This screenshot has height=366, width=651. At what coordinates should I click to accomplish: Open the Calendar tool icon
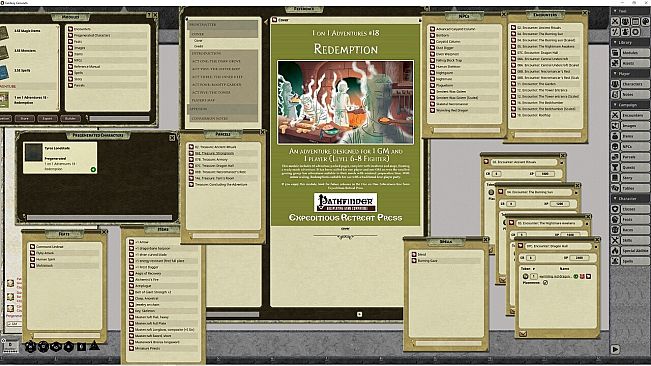(635, 21)
